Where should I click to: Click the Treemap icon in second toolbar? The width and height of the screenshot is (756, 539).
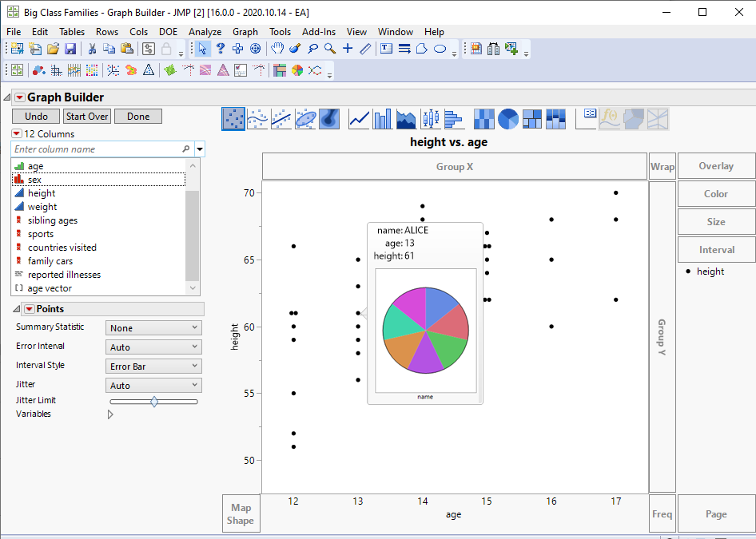pos(280,71)
